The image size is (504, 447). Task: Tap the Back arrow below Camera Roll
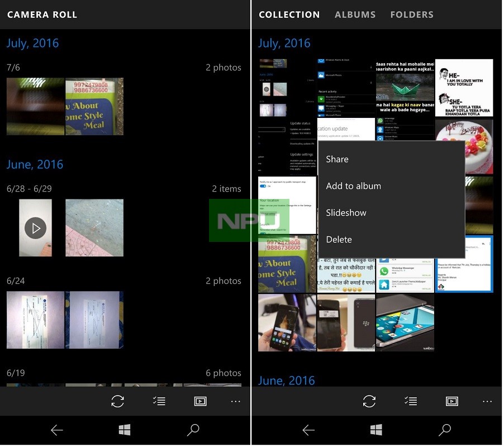click(x=57, y=431)
